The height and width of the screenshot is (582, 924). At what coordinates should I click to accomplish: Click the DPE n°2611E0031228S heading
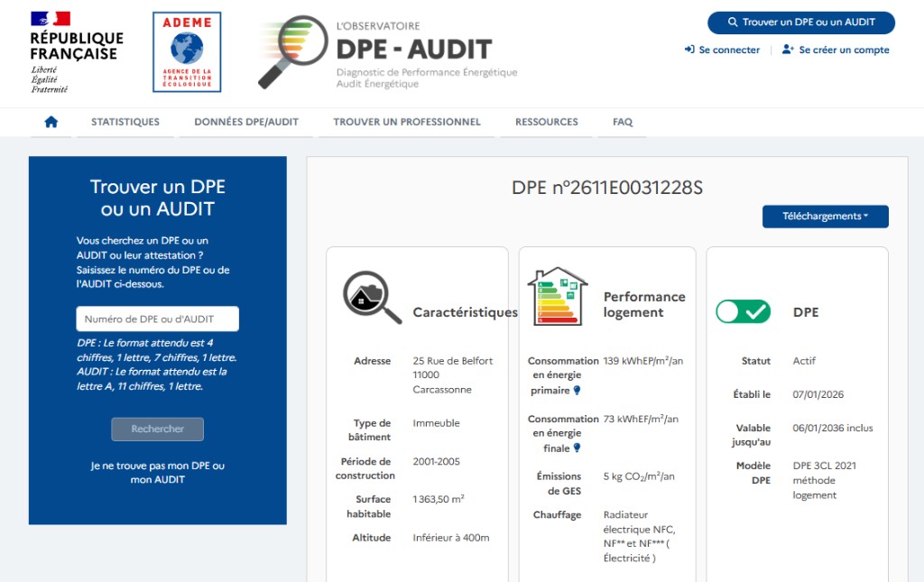coord(607,188)
